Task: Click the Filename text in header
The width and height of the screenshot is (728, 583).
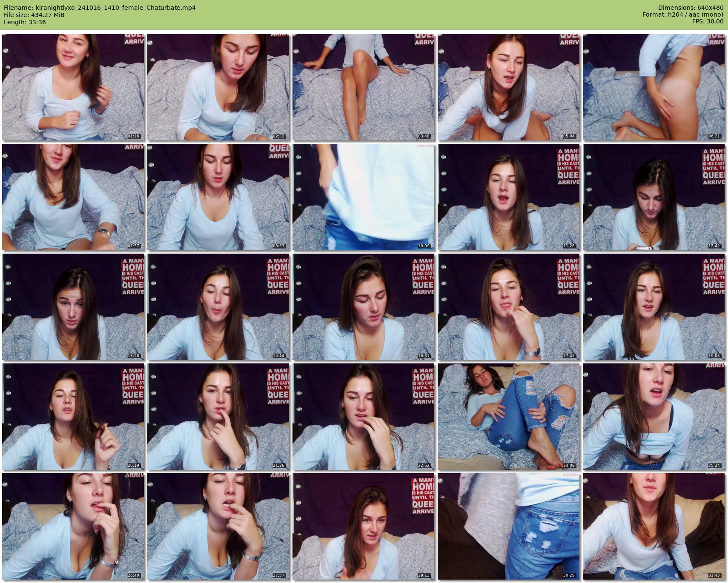Action: [x=100, y=8]
